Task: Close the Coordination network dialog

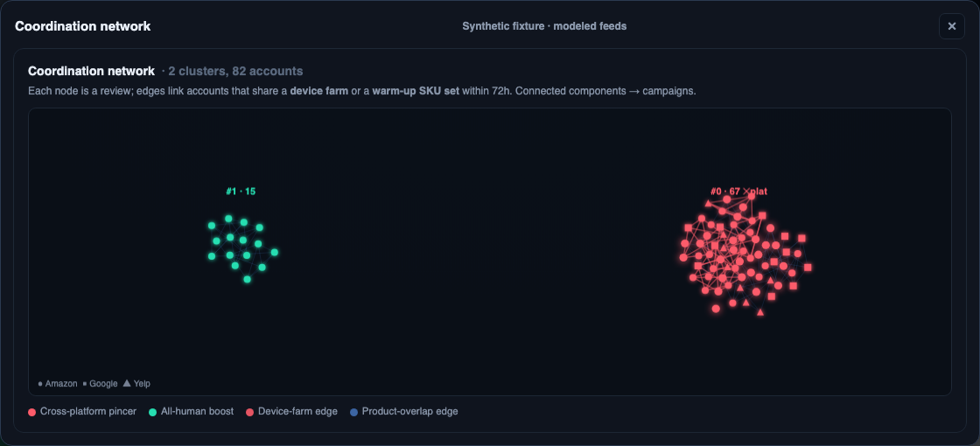Action: click(951, 26)
